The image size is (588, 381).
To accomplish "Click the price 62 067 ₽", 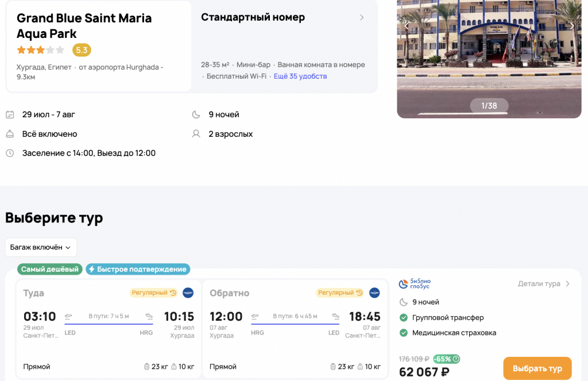I will coord(424,372).
